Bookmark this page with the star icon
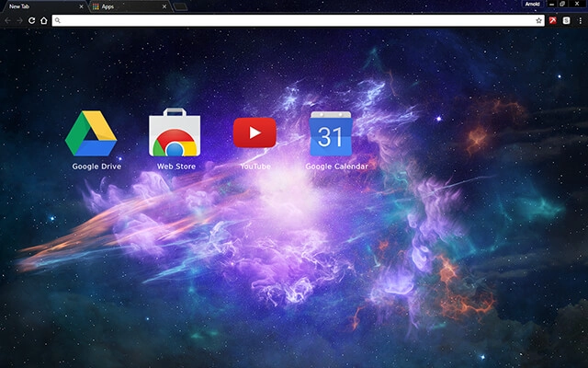Screen dimensions: 588x368 [538, 20]
